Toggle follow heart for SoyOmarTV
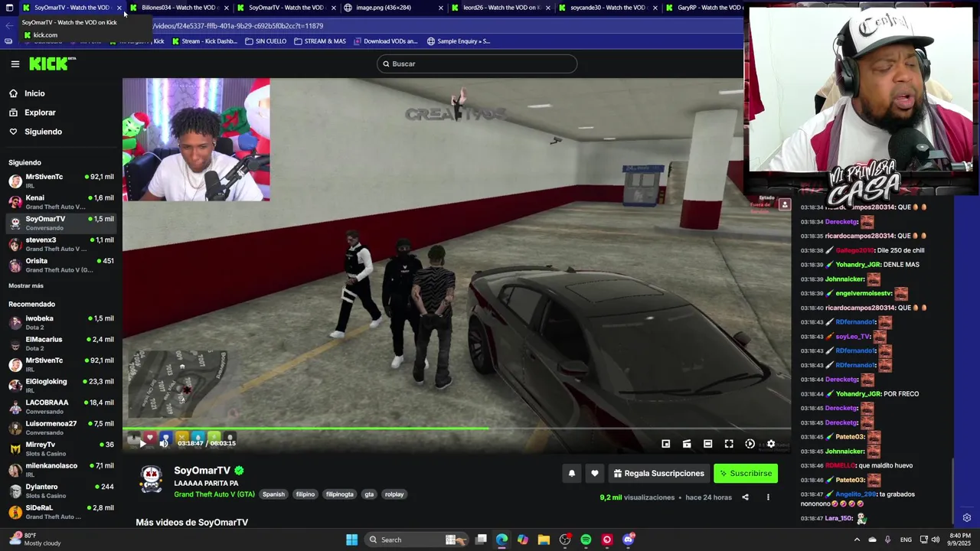The width and height of the screenshot is (980, 551). (595, 474)
